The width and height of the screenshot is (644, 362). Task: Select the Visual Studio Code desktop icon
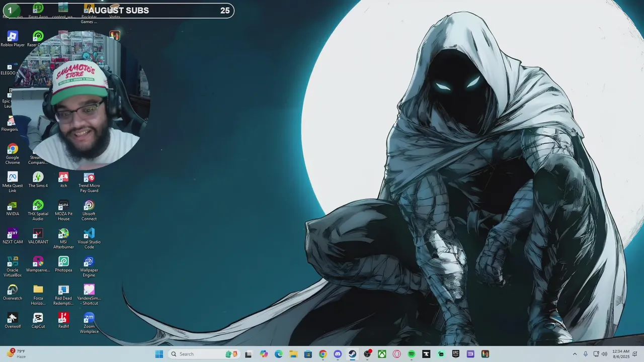pos(89,238)
